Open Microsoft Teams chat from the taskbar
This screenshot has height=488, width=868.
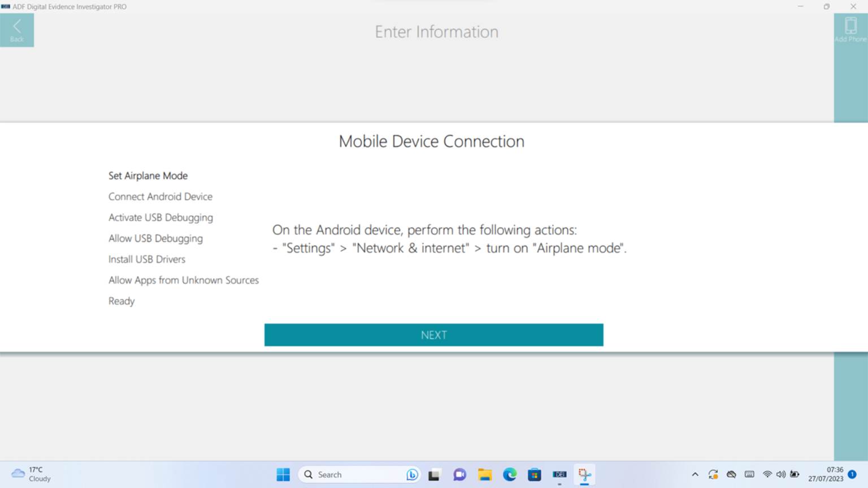tap(459, 474)
